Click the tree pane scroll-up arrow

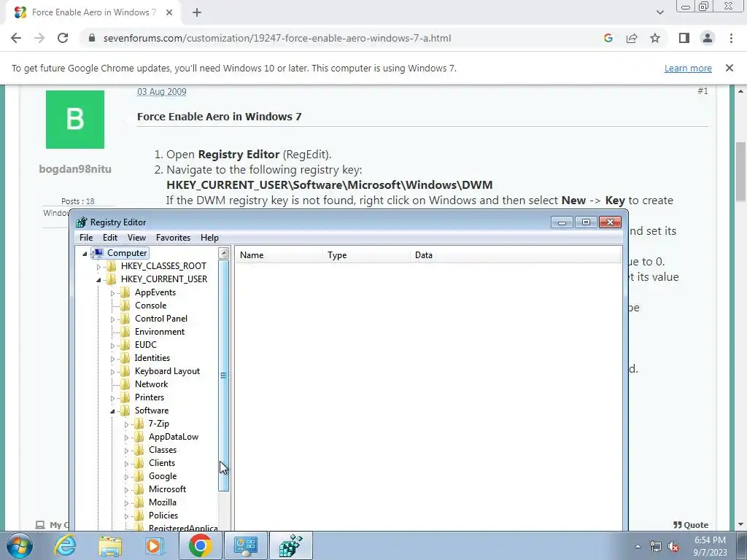coord(224,253)
